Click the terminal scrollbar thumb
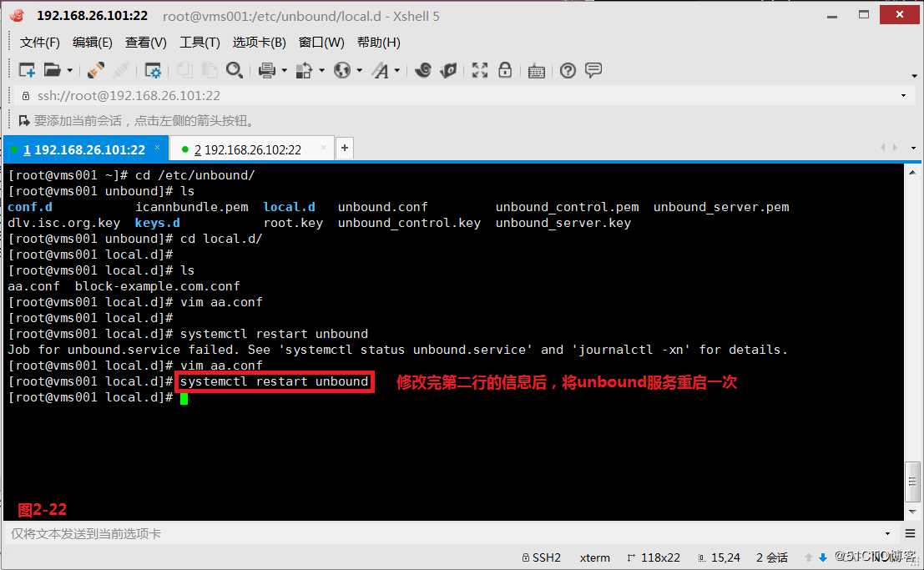Screen dimensions: 924x570 (x=912, y=482)
